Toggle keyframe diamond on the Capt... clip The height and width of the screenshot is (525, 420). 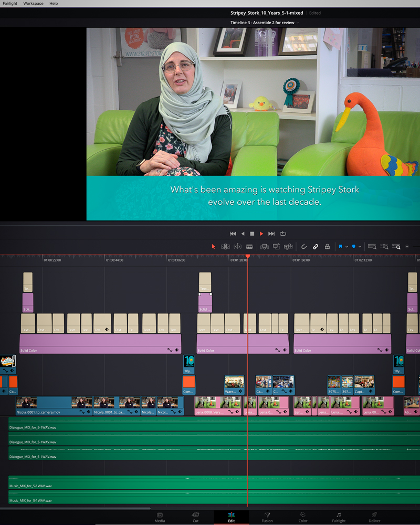[x=371, y=391]
